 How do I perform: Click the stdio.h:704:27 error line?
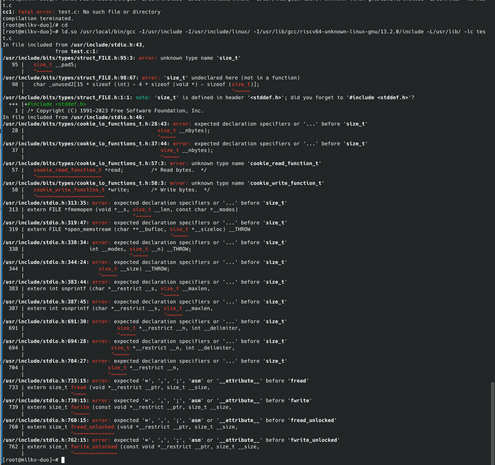pos(145,361)
